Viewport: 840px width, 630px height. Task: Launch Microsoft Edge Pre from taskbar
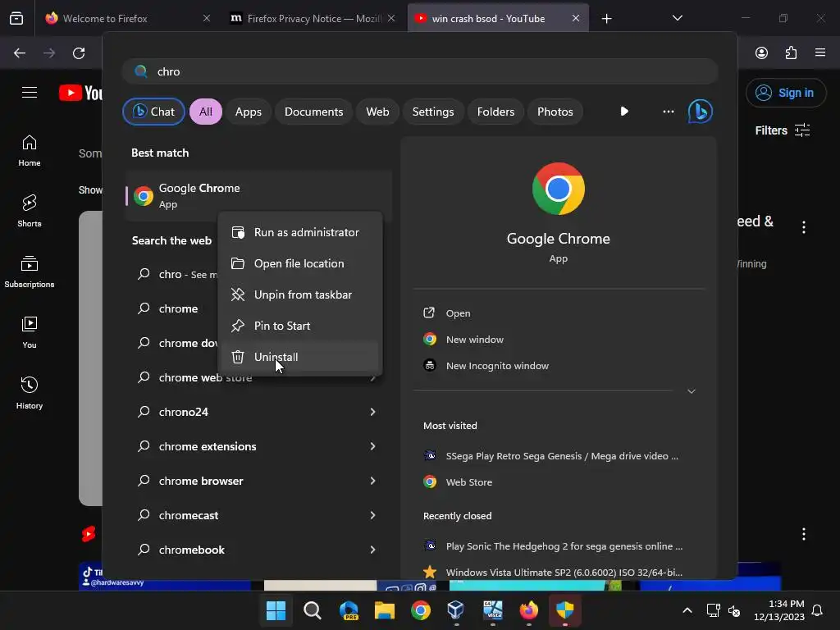coord(349,609)
